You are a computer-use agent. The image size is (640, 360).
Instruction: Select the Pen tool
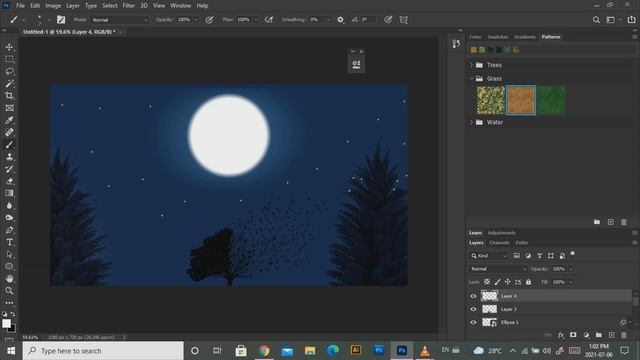click(x=9, y=230)
